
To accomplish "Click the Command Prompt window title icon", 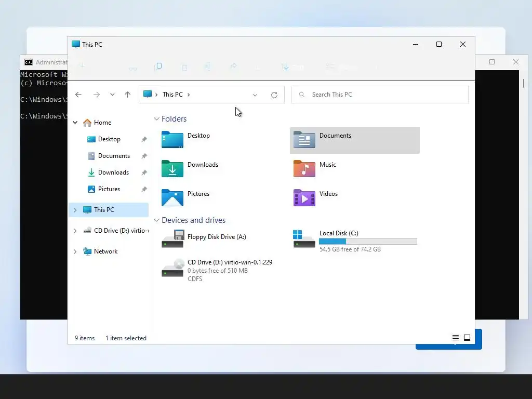I will tap(29, 62).
